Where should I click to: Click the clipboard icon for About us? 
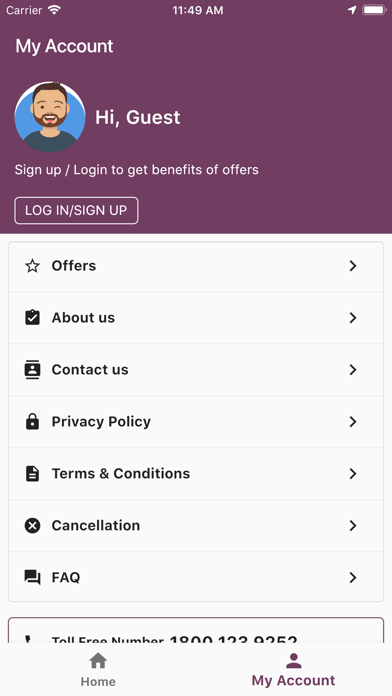32,317
